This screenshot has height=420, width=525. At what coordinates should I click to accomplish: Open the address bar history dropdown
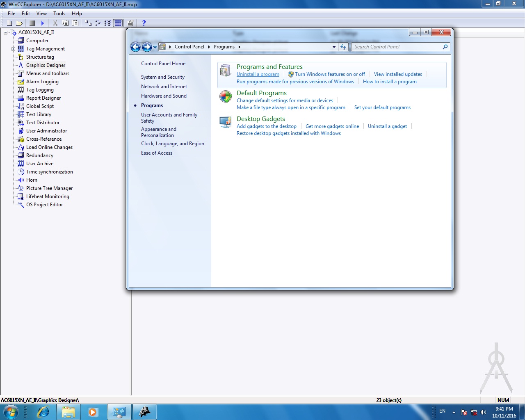(334, 47)
